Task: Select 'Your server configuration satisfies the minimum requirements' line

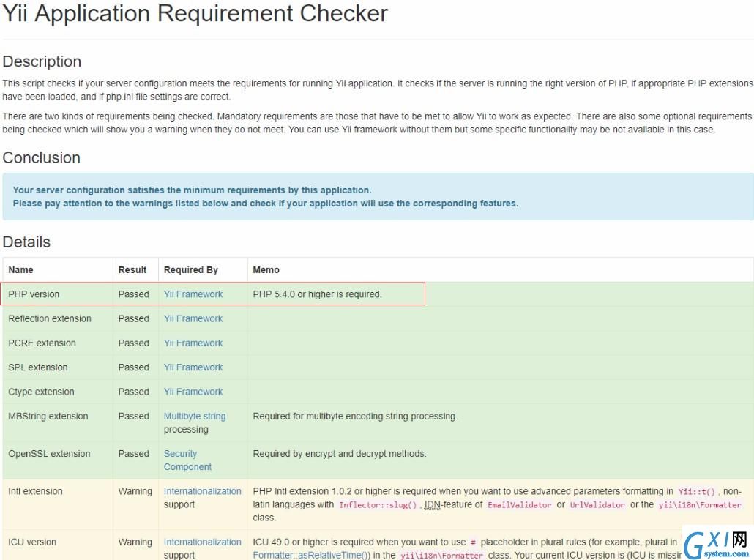Action: tap(192, 190)
